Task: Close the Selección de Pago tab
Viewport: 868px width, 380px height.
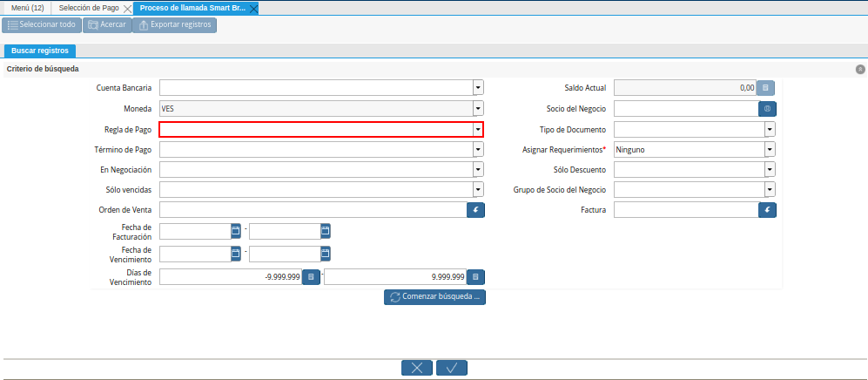Action: tap(127, 9)
